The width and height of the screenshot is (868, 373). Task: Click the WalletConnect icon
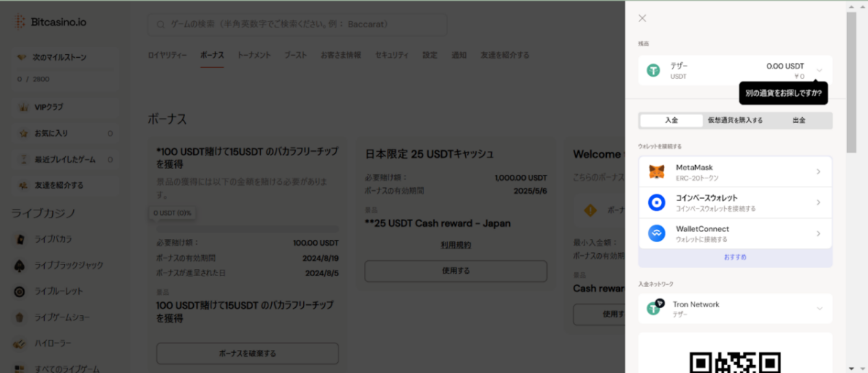pyautogui.click(x=656, y=233)
